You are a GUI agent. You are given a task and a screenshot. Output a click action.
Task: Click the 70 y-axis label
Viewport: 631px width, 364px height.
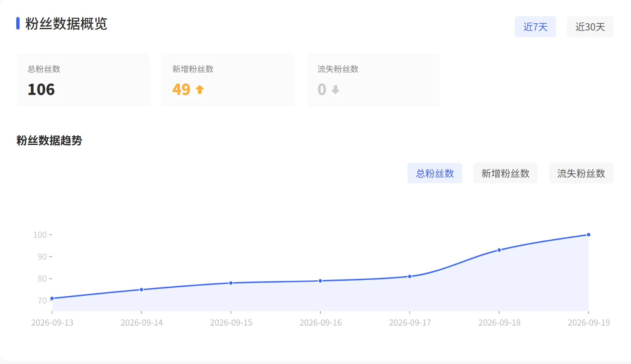tap(42, 301)
